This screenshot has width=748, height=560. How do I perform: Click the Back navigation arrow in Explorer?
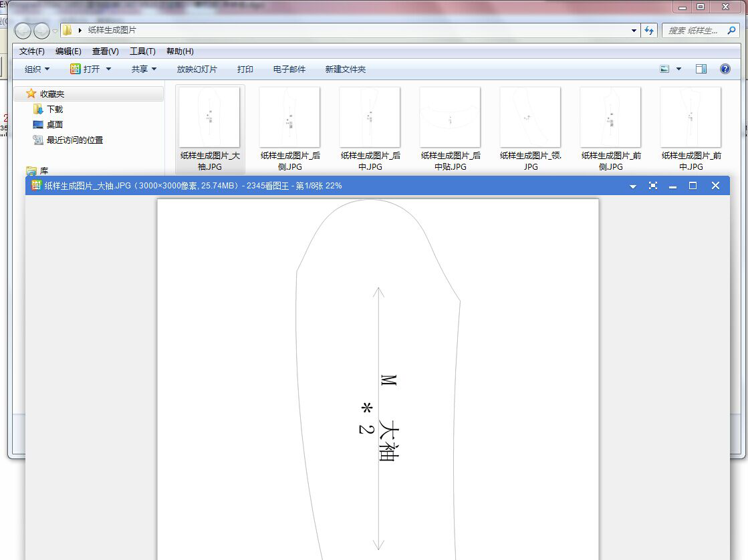point(23,31)
